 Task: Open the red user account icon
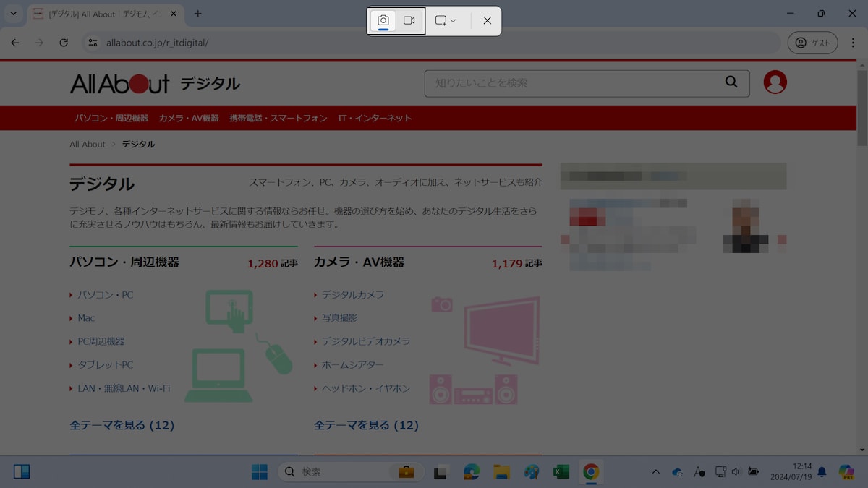[x=775, y=82]
